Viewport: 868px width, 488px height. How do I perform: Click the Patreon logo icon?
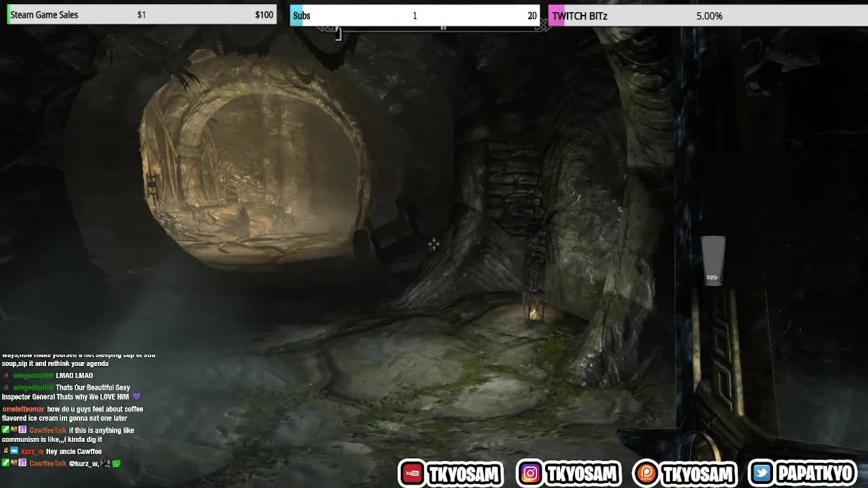click(646, 474)
